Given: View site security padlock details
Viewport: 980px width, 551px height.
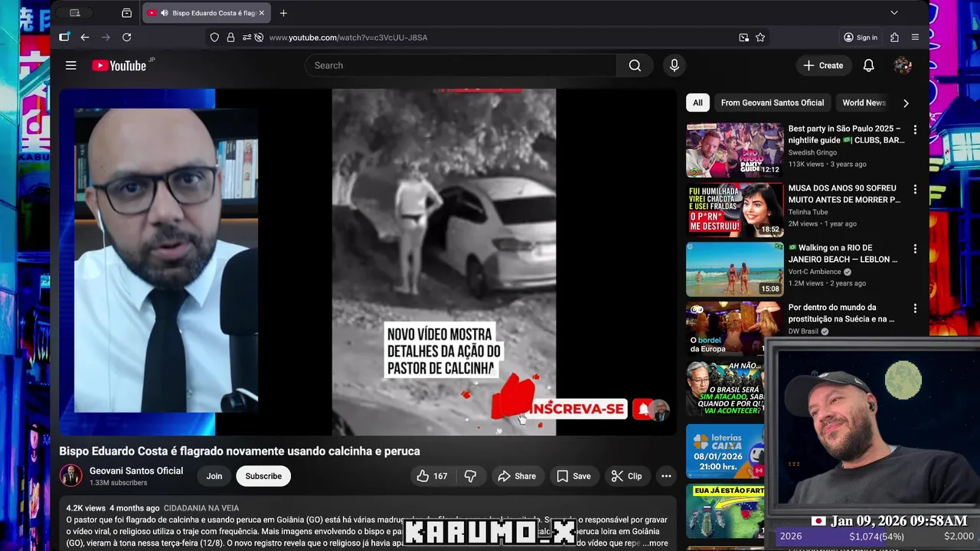Looking at the screenshot, I should click(x=230, y=37).
